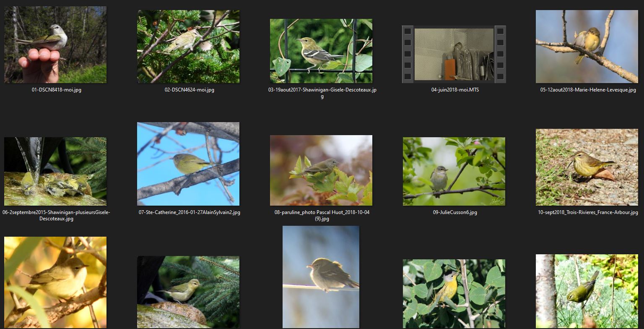
Task: Open the 02-DSCN4624-moi.jpg thumbnail
Action: (188, 47)
